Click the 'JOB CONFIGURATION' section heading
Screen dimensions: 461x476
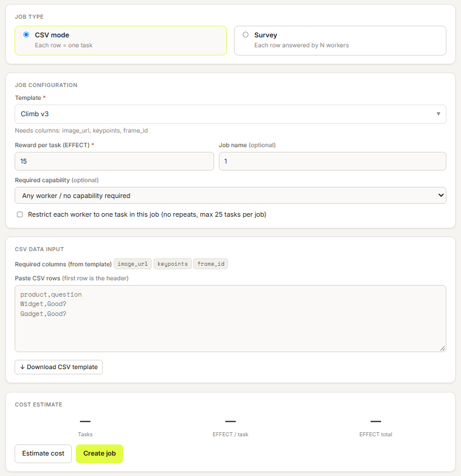click(46, 85)
